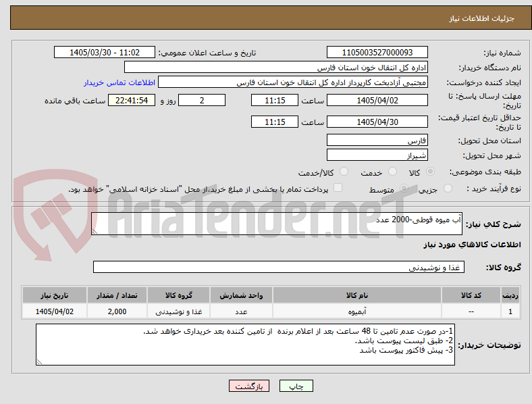Click the نام کالا column header

tap(357, 295)
